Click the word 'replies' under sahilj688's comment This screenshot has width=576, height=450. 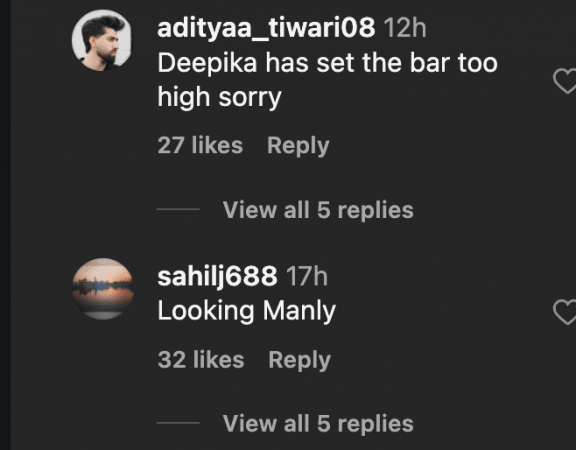coord(375,425)
